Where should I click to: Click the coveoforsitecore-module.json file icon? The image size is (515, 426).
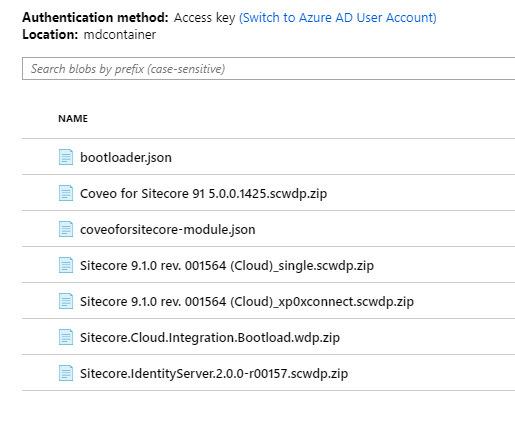66,229
